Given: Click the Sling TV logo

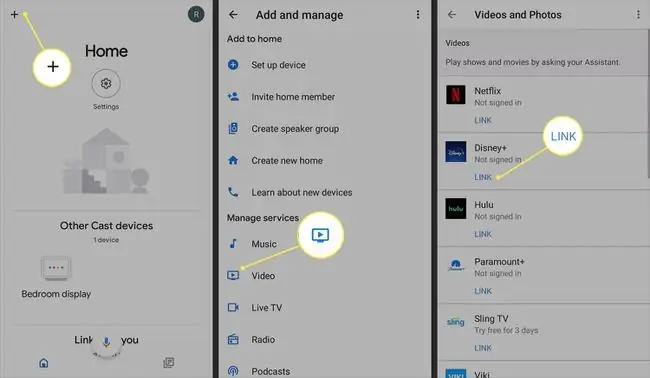Looking at the screenshot, I should click(x=456, y=322).
